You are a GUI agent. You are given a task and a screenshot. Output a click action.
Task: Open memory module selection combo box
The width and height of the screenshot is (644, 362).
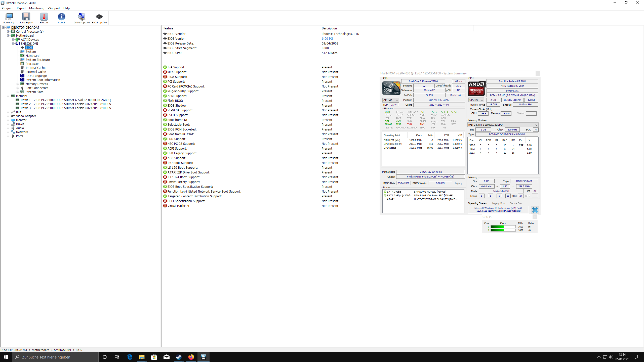coord(503,125)
